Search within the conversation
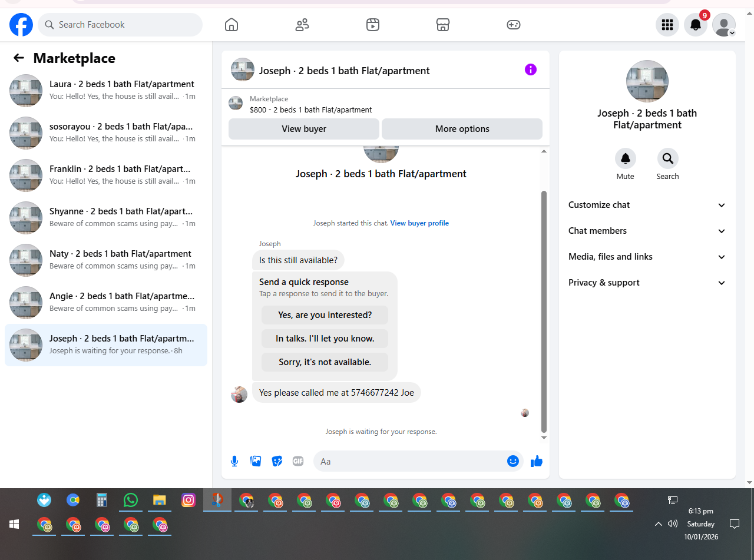754x560 pixels. click(668, 158)
